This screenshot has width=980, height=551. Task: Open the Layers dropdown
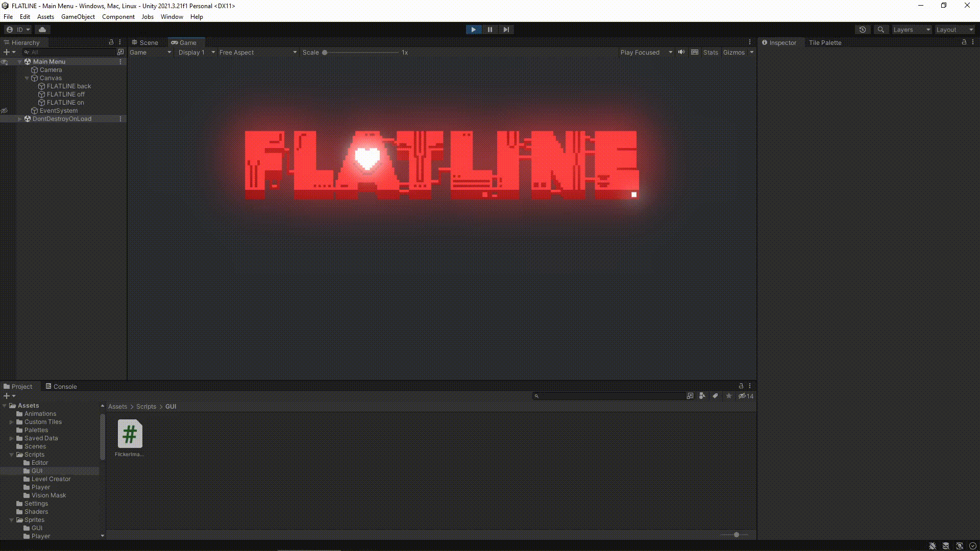911,29
